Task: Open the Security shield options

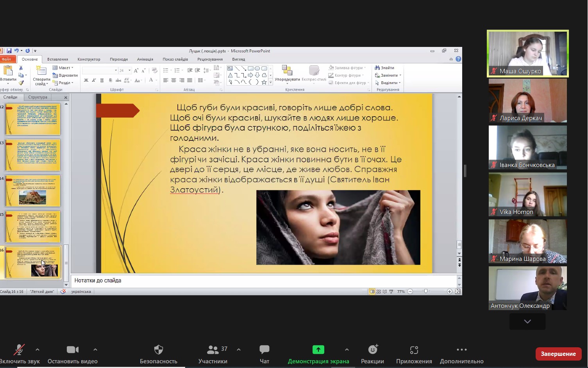Action: point(158,354)
